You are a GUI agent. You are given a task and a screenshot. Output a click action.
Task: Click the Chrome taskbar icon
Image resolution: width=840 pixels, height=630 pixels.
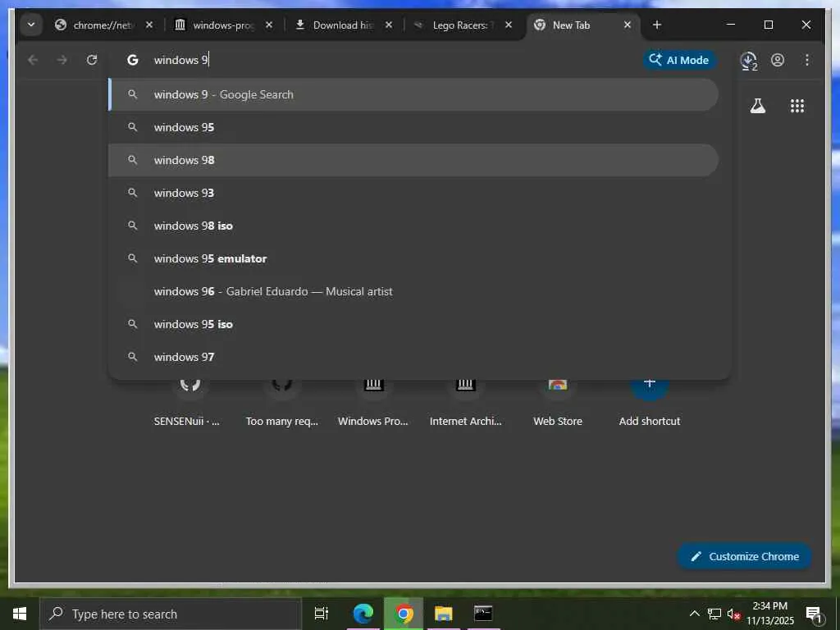(x=404, y=614)
